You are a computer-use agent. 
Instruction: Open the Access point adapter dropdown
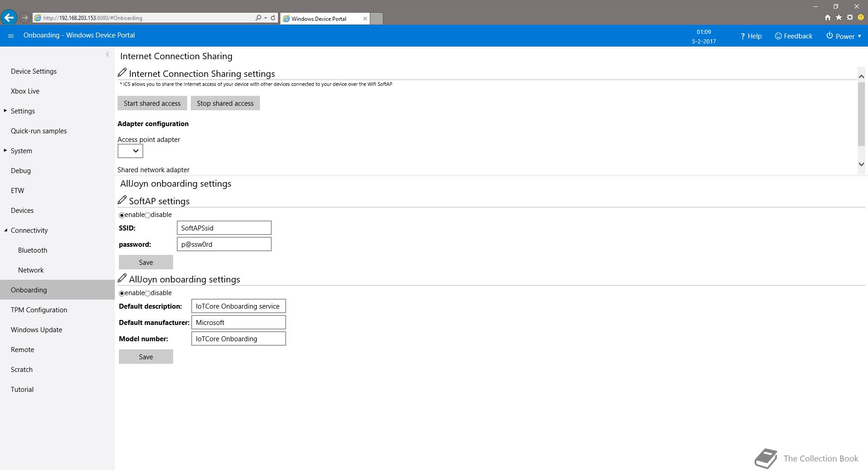(x=130, y=151)
